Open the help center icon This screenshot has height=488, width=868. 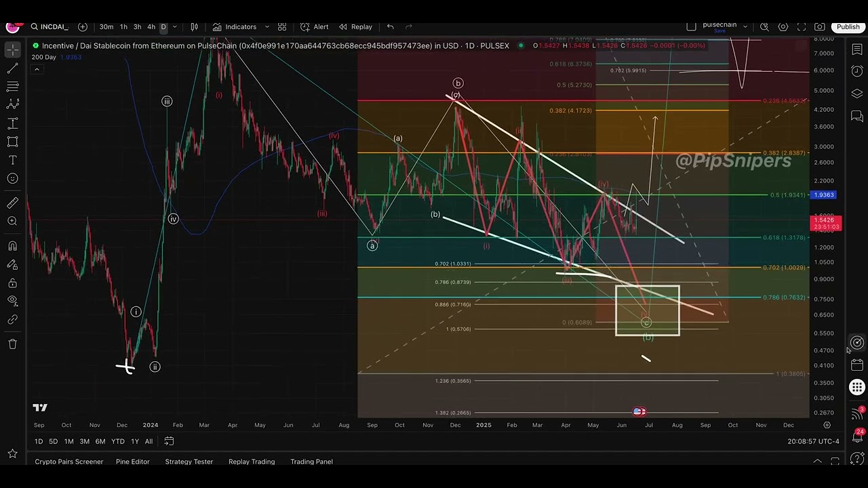[x=857, y=459]
